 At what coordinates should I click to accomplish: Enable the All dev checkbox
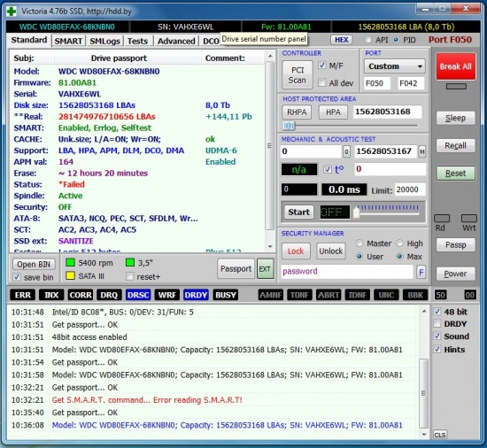click(322, 83)
